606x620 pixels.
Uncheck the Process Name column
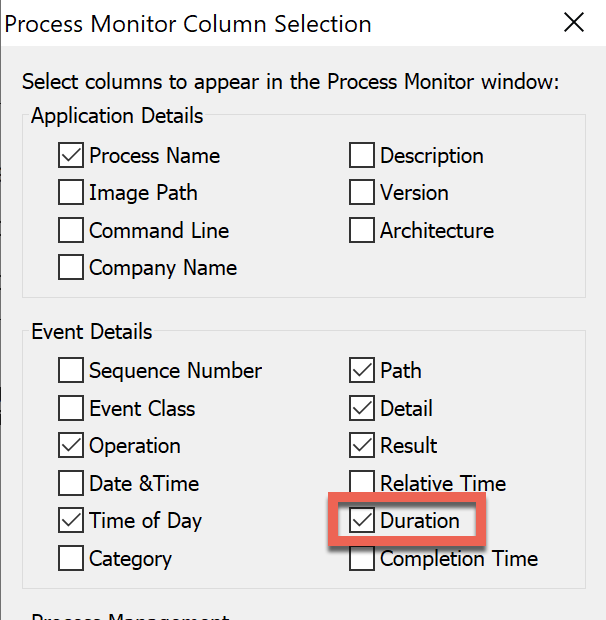(71, 155)
